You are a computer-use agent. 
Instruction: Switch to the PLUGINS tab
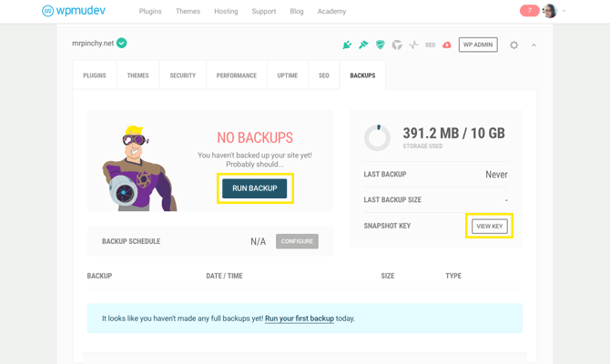tap(95, 76)
